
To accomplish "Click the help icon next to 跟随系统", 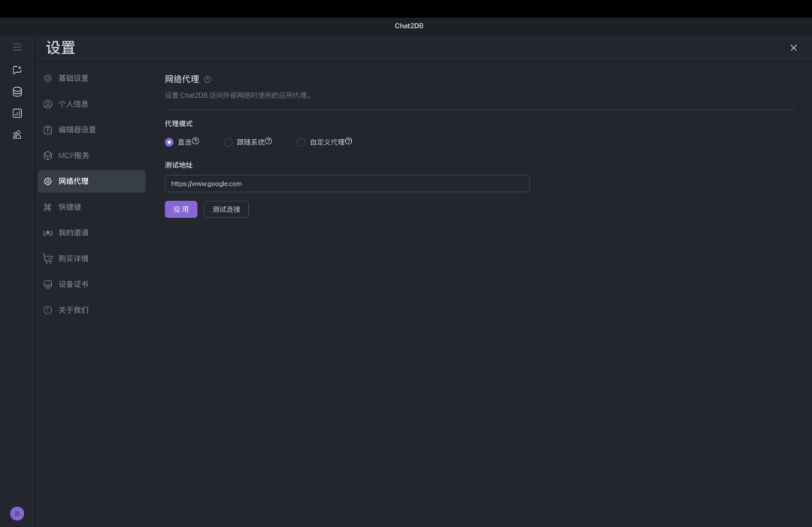I will [268, 141].
